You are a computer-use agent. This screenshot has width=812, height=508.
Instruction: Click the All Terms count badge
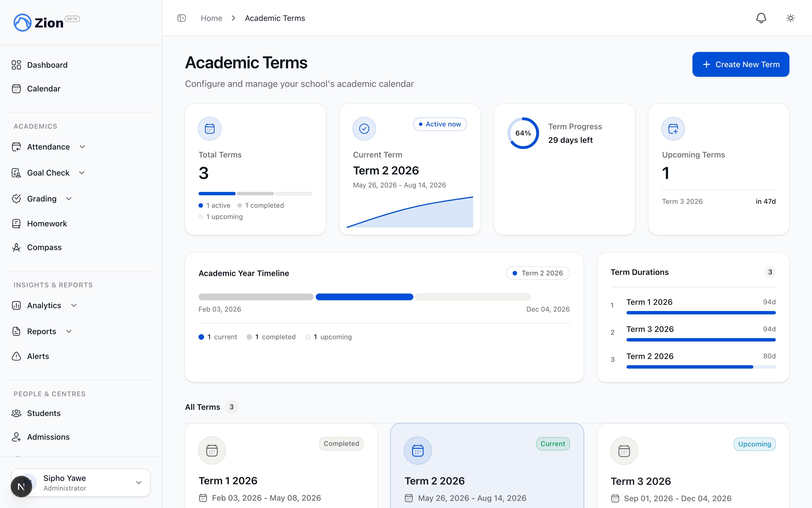click(x=231, y=407)
